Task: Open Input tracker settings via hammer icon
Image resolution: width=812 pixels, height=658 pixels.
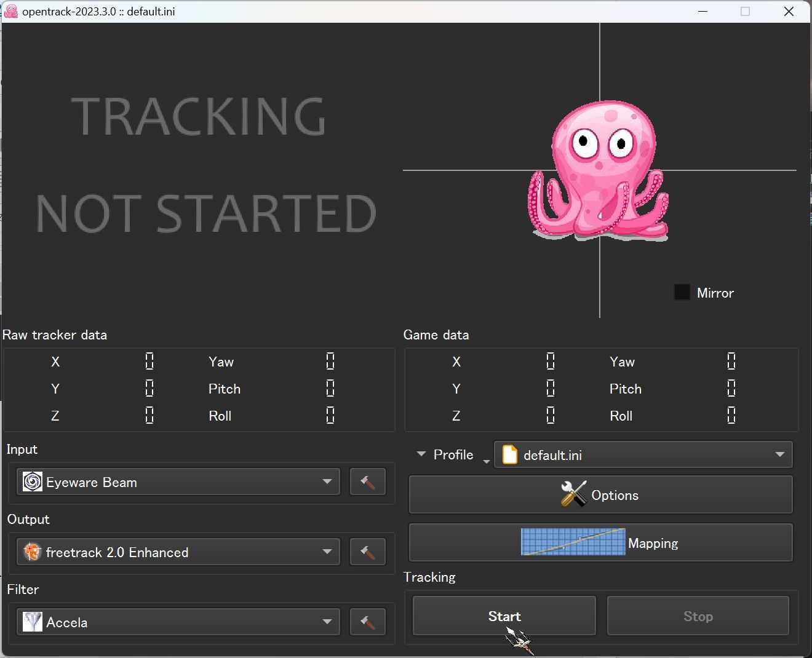Action: [x=367, y=482]
